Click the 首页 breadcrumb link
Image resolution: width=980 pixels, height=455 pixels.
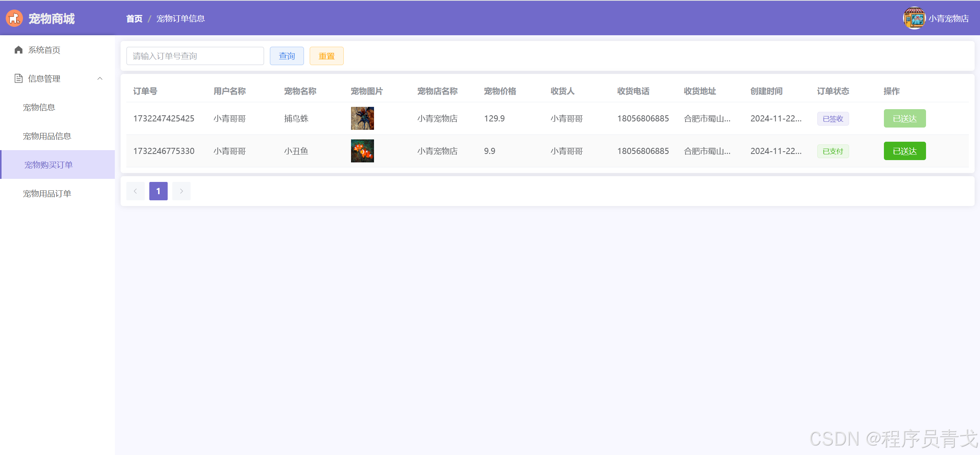[x=134, y=18]
